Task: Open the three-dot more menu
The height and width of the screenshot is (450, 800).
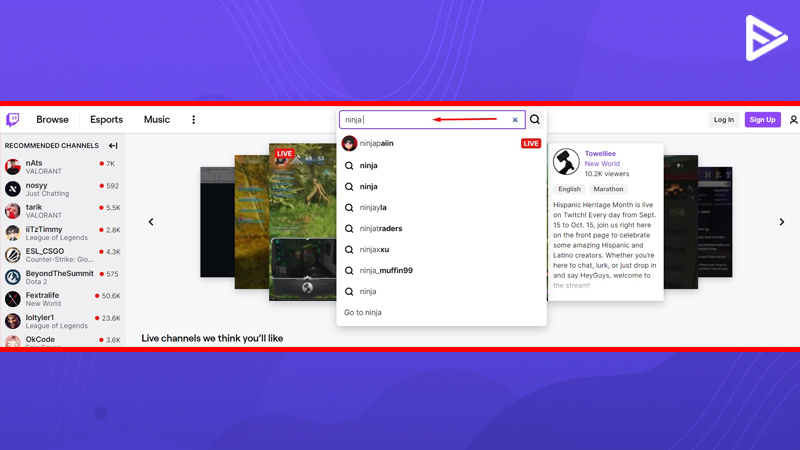Action: click(x=193, y=119)
